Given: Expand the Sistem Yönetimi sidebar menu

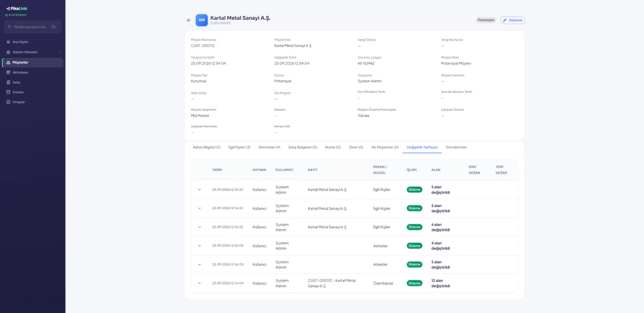Looking at the screenshot, I should pyautogui.click(x=32, y=52).
